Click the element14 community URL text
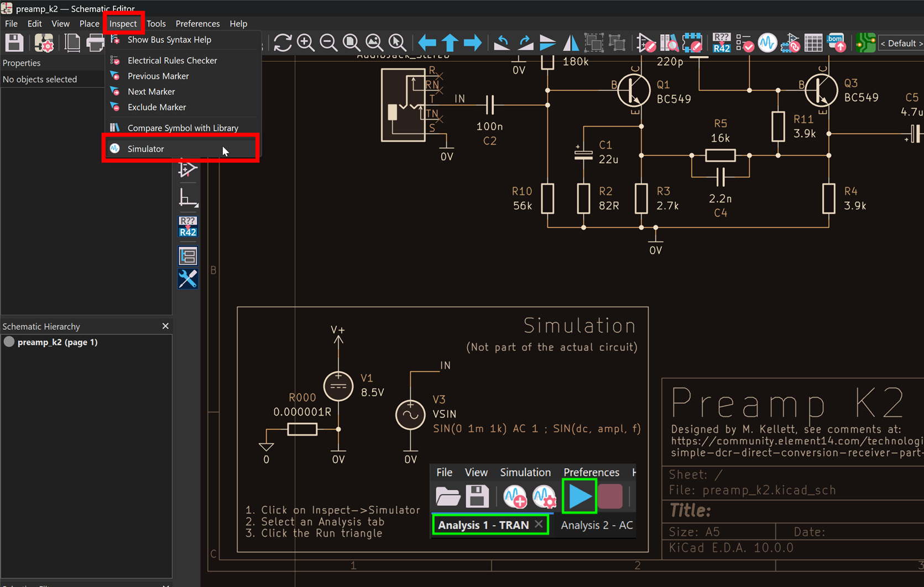924x587 pixels. 796,447
